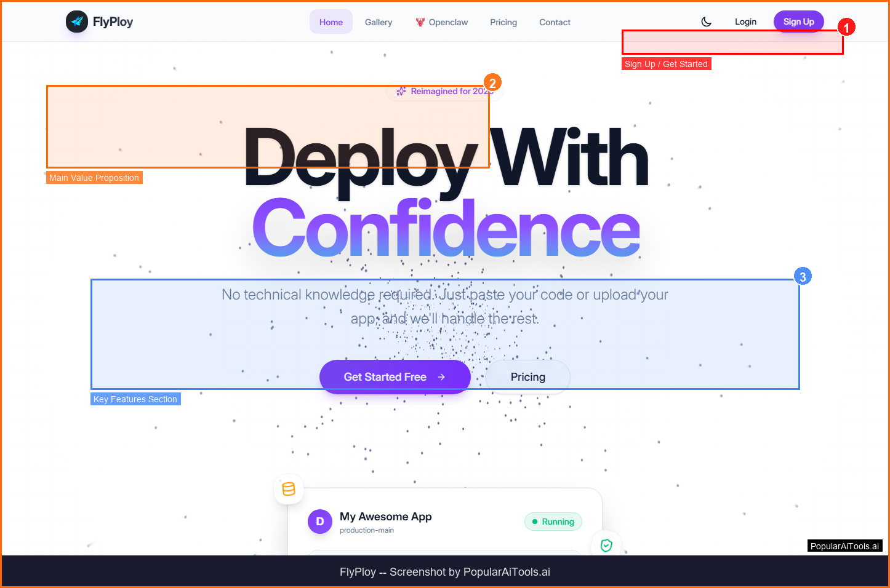Screen dimensions: 890x588
Task: Click the My Awesome App title
Action: 385,517
